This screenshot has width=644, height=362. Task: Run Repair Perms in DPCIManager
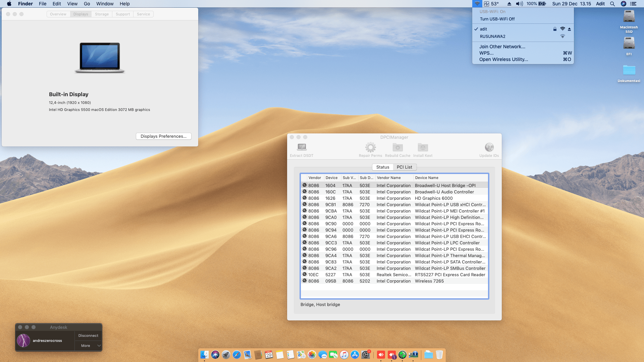pyautogui.click(x=370, y=147)
